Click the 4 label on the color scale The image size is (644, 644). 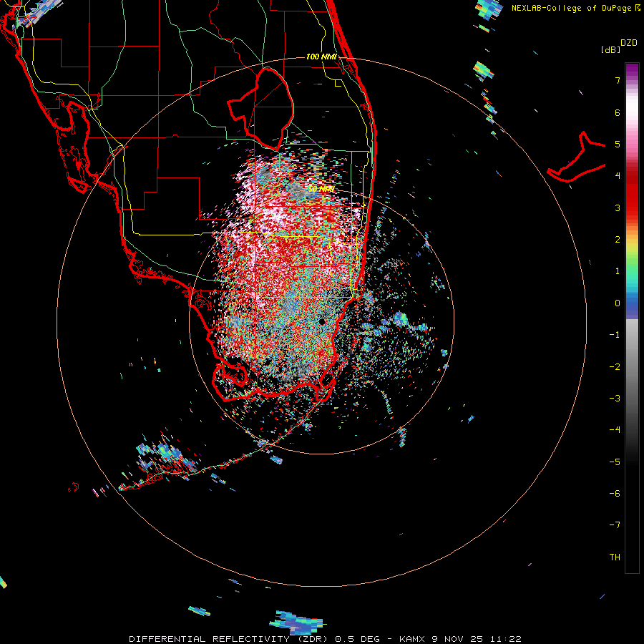point(618,176)
